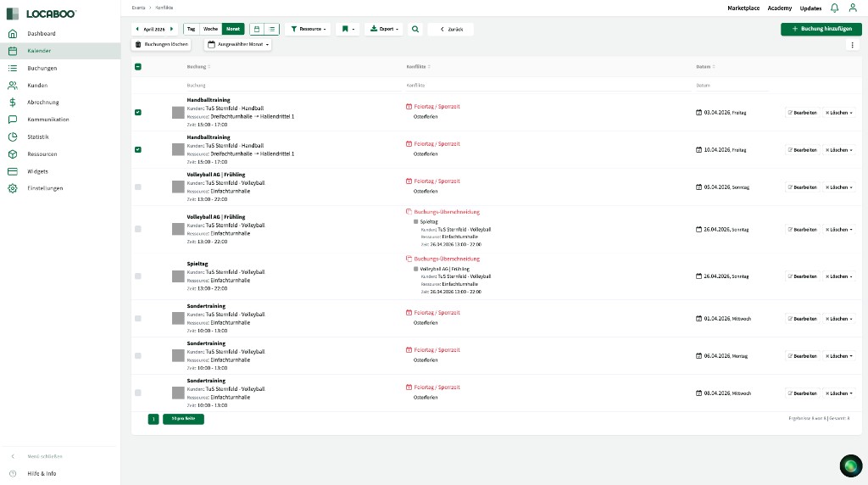Open Löschen dropdown for 01.04.2026 Sondertraining
This screenshot has width=868, height=485.
839,319
